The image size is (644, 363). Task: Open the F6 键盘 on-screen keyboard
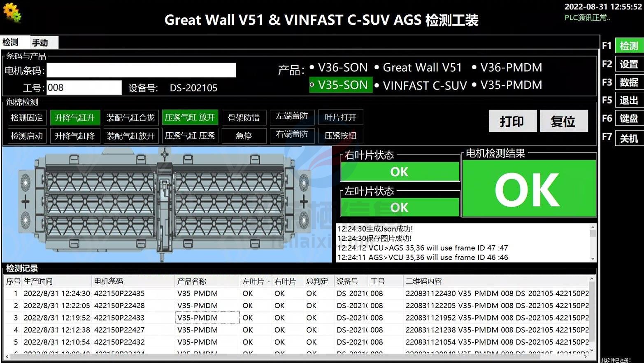628,118
